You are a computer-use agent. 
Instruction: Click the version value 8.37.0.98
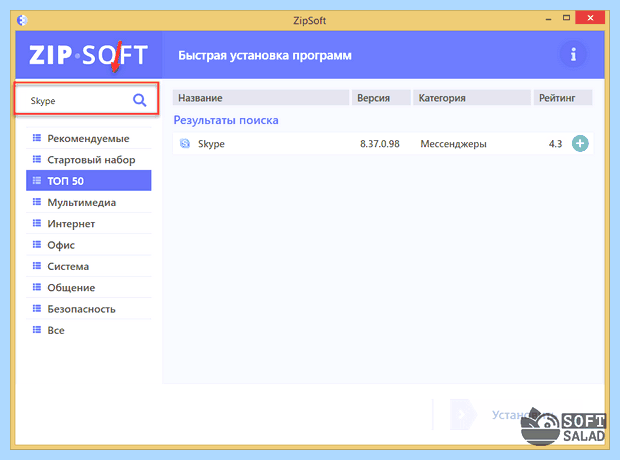pos(380,144)
